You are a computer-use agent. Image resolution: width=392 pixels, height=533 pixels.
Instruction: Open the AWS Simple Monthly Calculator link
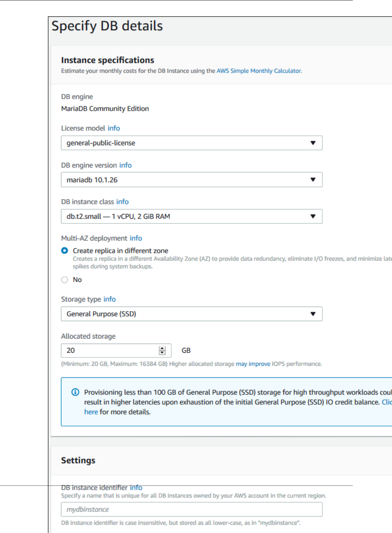tap(259, 71)
